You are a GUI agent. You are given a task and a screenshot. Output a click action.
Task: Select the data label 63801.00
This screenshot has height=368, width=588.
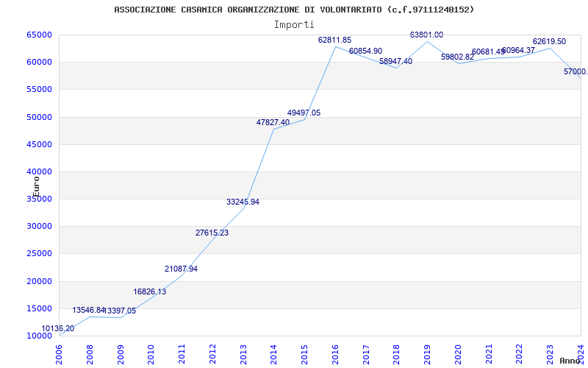point(426,35)
